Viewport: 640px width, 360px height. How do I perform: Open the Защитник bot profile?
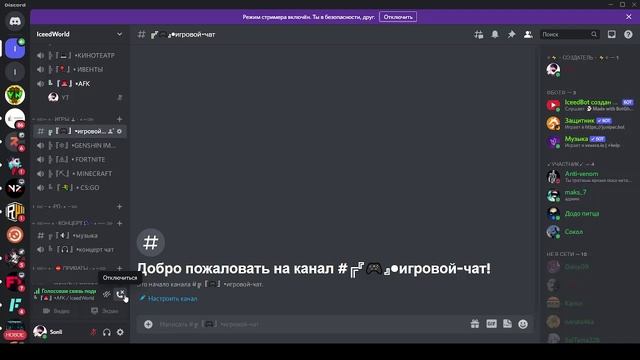pyautogui.click(x=590, y=123)
